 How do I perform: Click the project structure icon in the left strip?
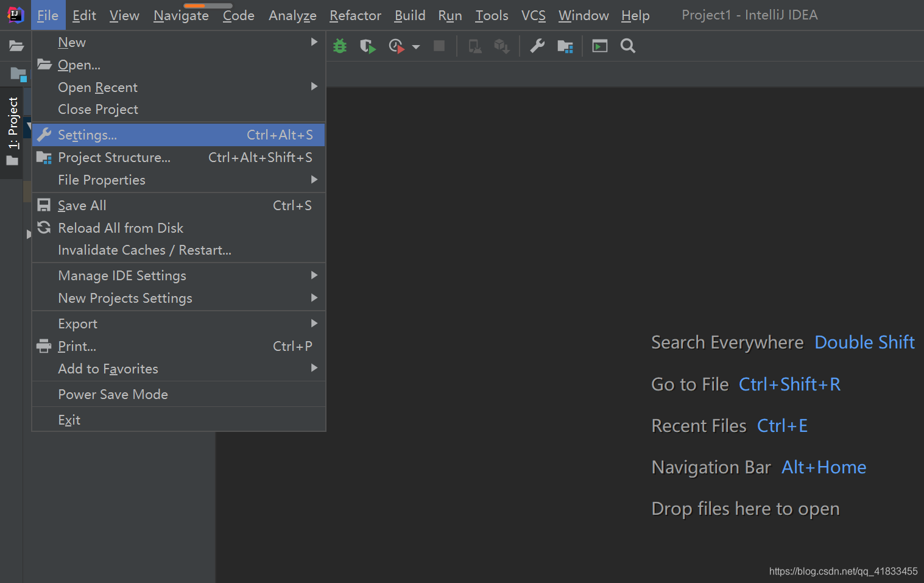pos(18,74)
